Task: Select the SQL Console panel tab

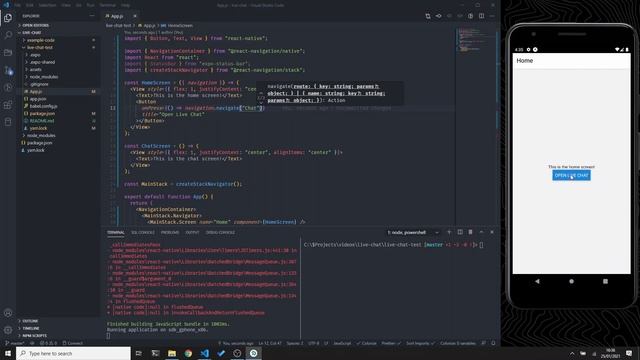Action: click(143, 232)
